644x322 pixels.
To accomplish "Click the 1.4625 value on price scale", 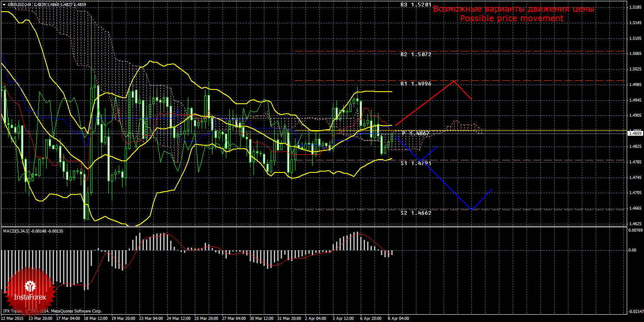I will coord(634,223).
